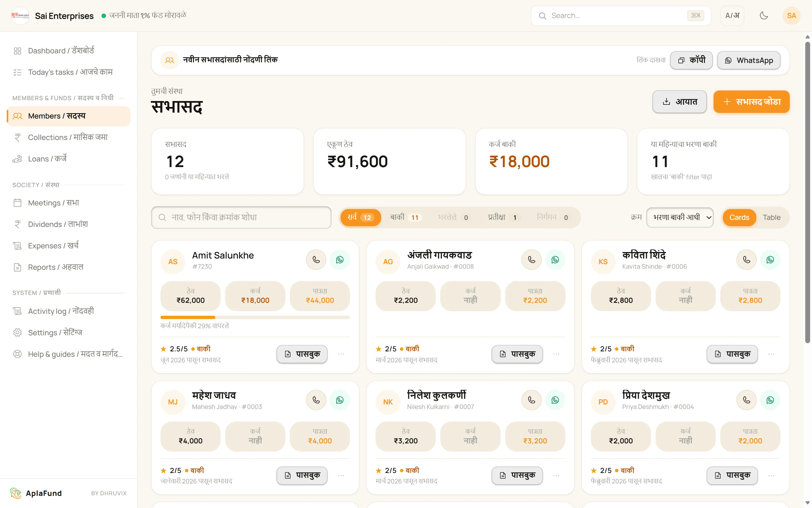Screen dimensions: 812x508
Task: Open more options on अंजली गायकवाड card
Action: point(556,354)
